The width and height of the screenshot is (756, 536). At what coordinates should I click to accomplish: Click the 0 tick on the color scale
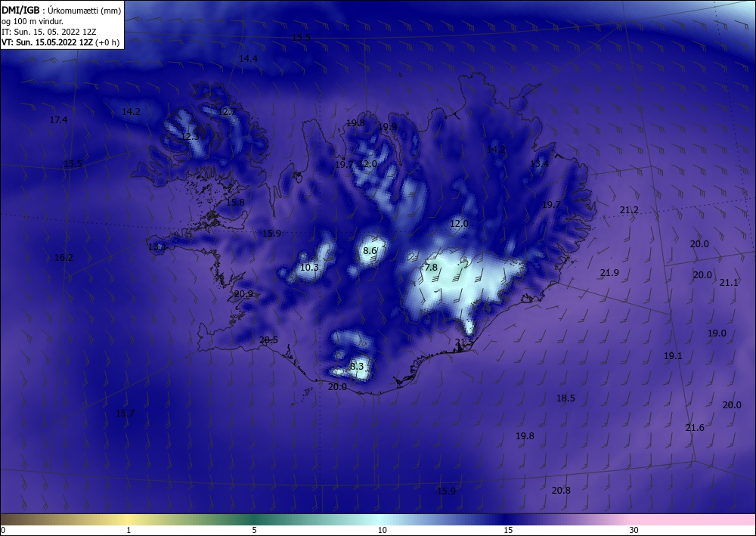pos(3,530)
